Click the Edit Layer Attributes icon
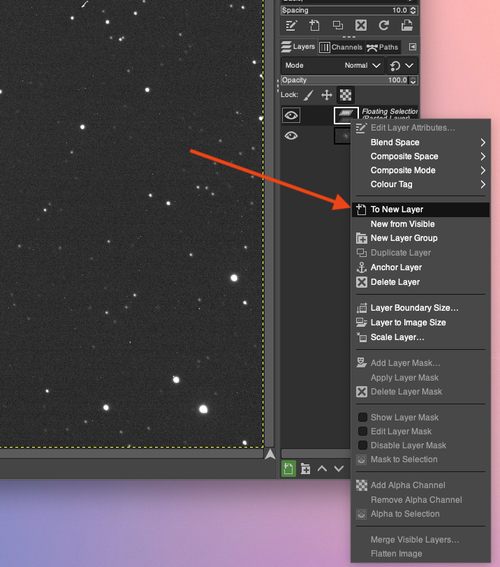The image size is (500, 567). click(361, 128)
